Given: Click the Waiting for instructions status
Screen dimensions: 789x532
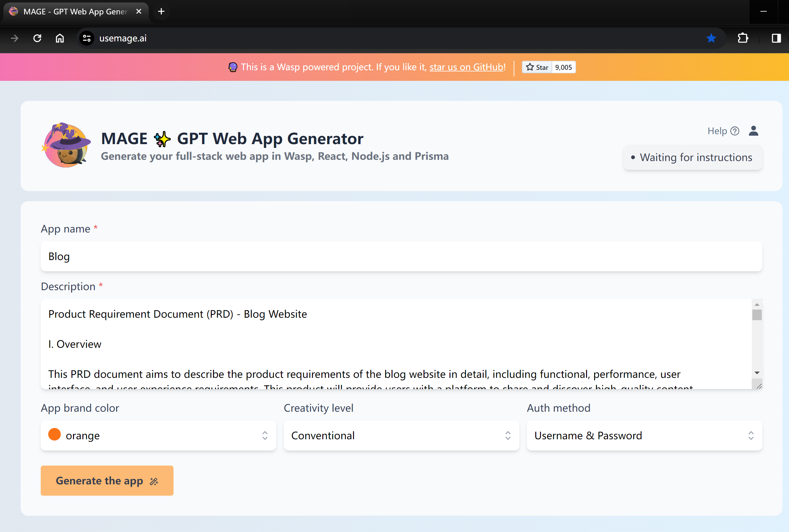Looking at the screenshot, I should 693,157.
